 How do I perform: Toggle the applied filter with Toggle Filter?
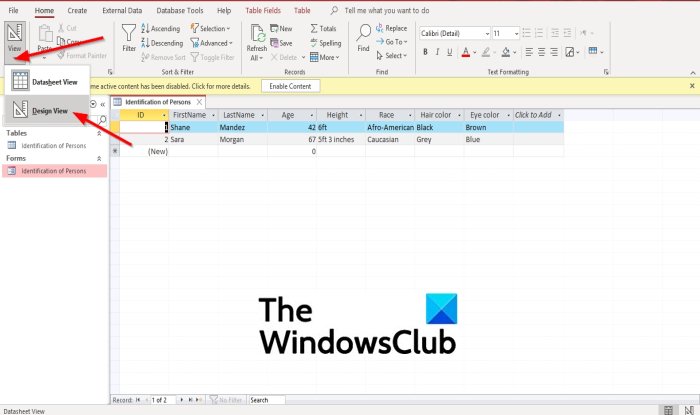pyautogui.click(x=212, y=57)
